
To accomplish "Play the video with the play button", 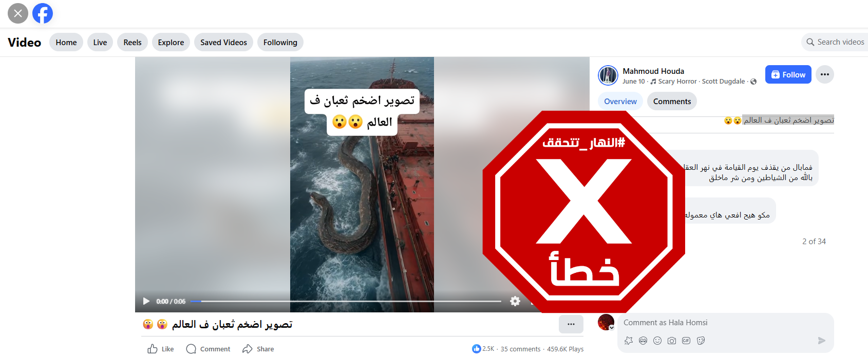I will (146, 301).
